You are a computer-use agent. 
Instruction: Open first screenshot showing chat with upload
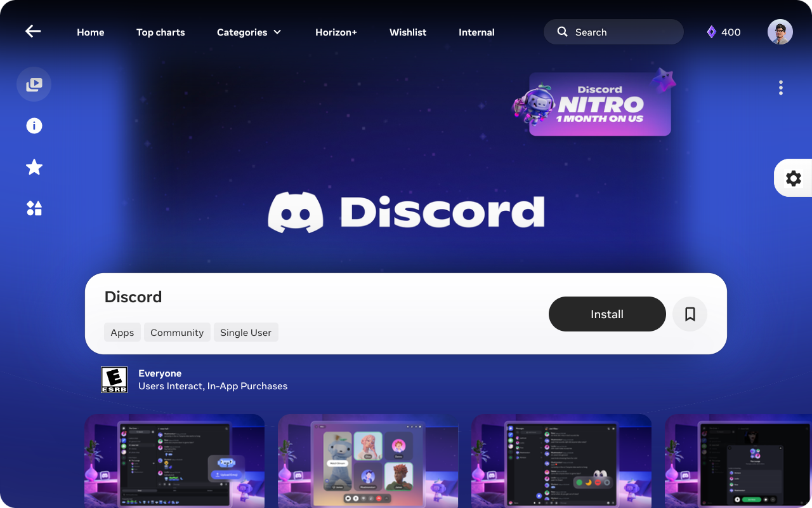tap(174, 461)
